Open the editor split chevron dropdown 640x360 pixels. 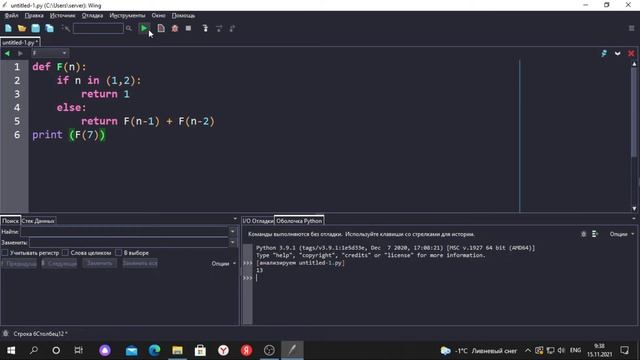point(618,53)
